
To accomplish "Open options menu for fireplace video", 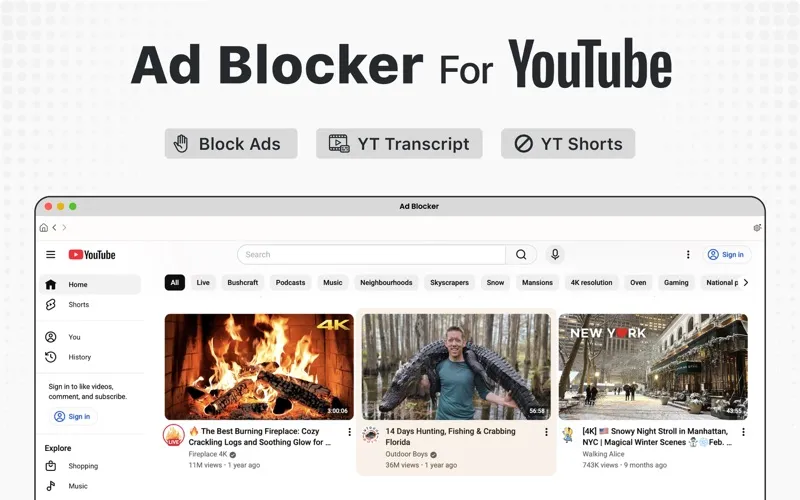I will tap(349, 432).
